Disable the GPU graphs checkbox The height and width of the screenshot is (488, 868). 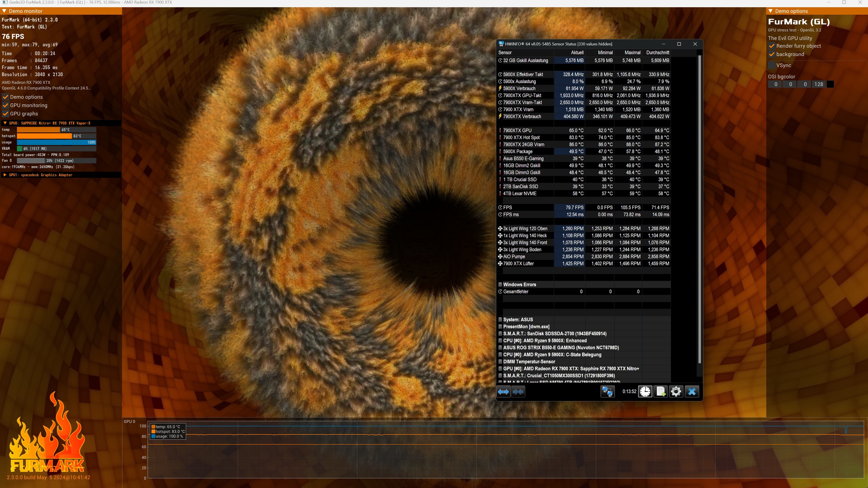(x=6, y=114)
